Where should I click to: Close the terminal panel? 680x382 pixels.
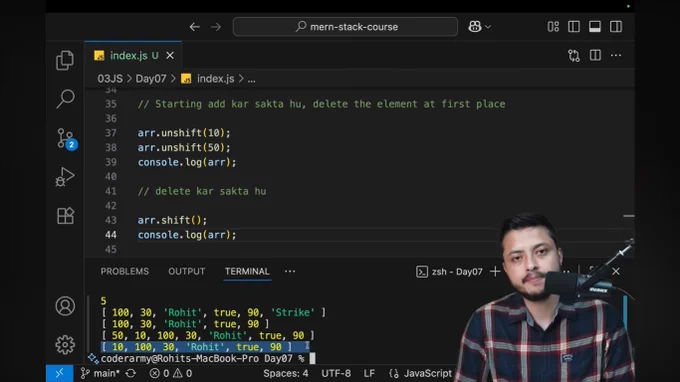pyautogui.click(x=616, y=271)
